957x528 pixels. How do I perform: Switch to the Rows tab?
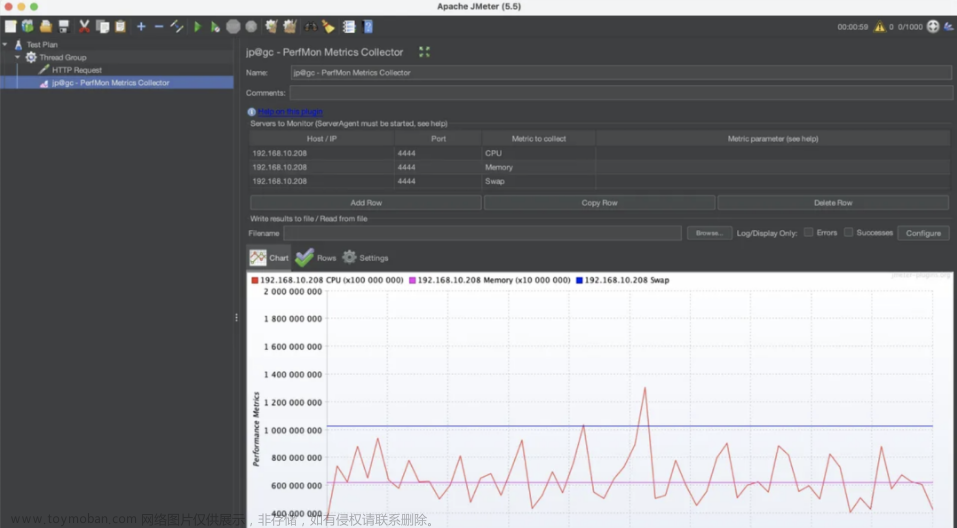coord(316,258)
